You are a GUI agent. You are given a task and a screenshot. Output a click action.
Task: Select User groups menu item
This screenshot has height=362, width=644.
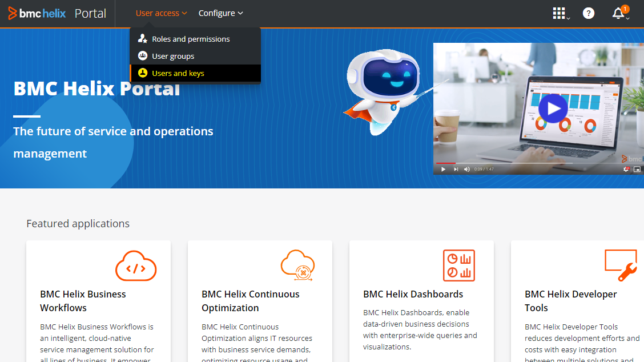[x=195, y=56]
